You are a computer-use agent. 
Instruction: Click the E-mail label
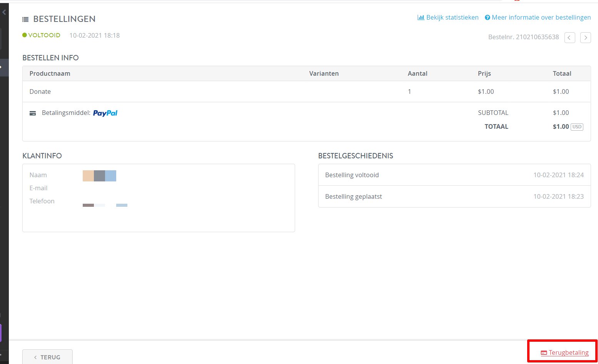pyautogui.click(x=38, y=188)
